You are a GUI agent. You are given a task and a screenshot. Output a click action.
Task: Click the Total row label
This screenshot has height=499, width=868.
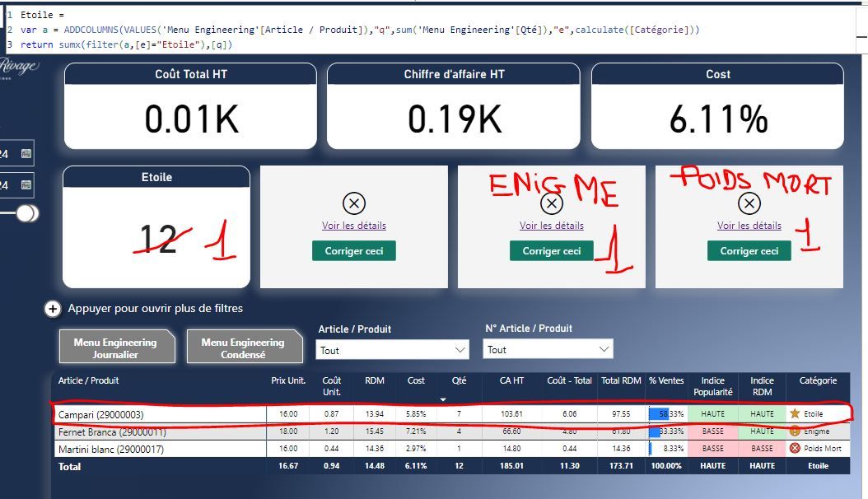[x=70, y=466]
